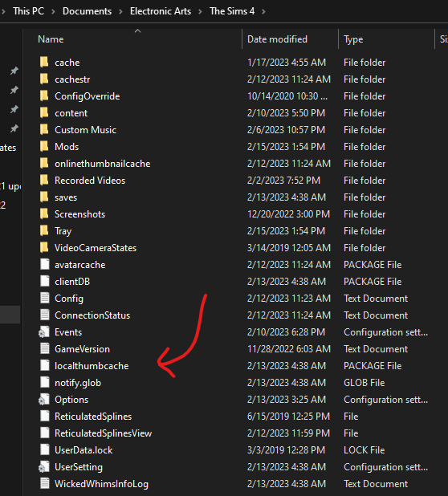Select the file named localthumbcache

tap(92, 366)
